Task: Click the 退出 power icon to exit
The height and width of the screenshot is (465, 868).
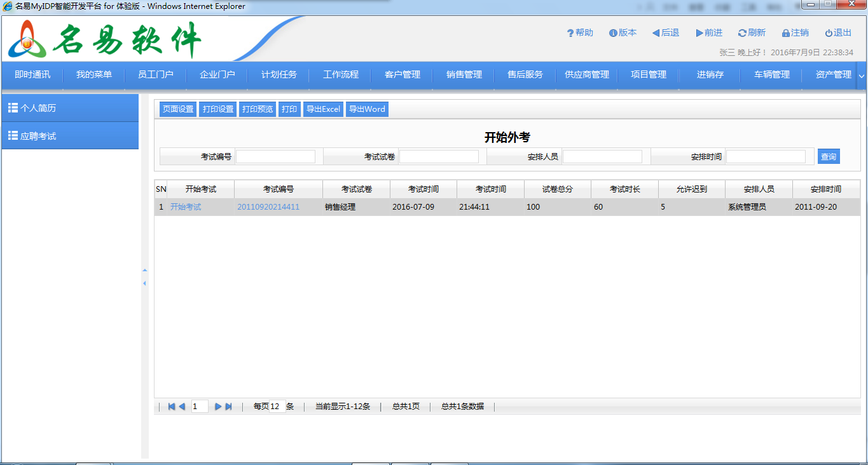Action: [x=829, y=33]
